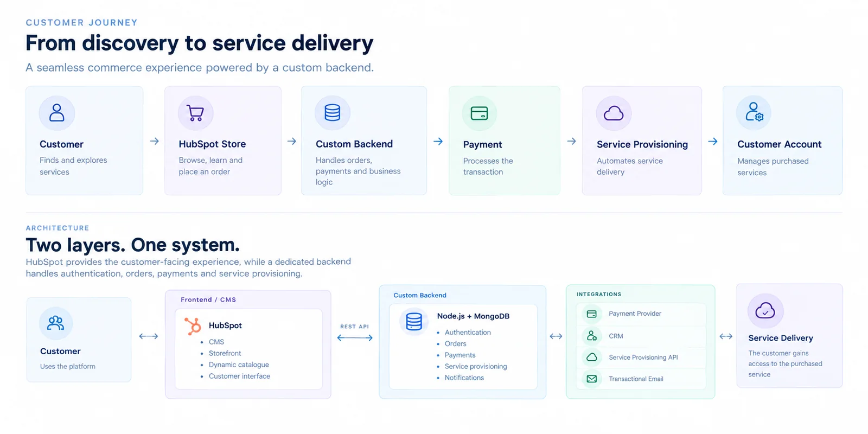Click the 'Manages purchased services' description
Screen dimensions: 868x434
[773, 167]
